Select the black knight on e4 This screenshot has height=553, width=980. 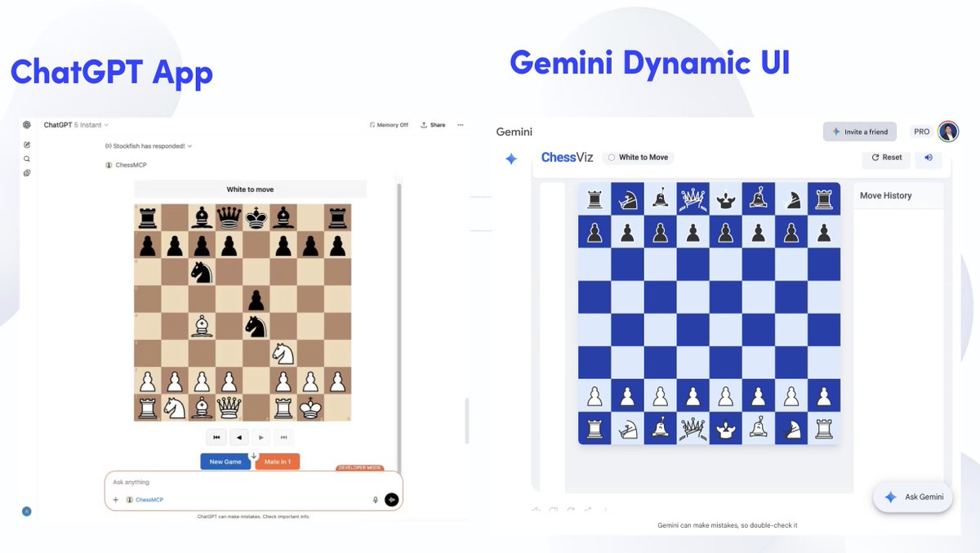(257, 326)
